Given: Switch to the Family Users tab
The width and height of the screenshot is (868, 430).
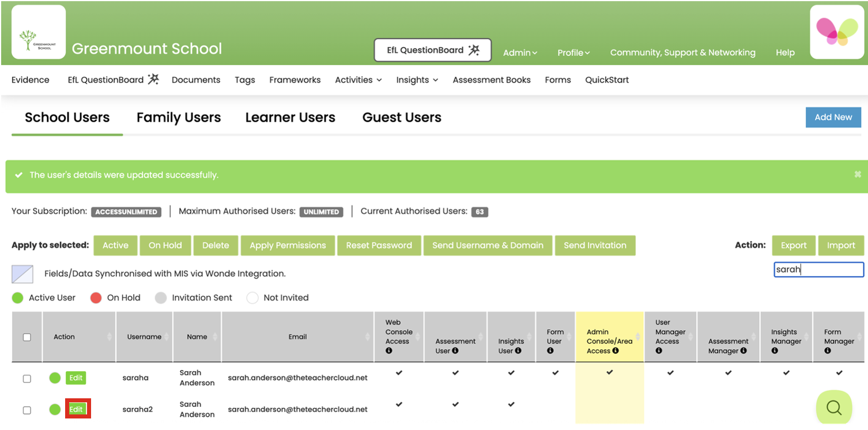Looking at the screenshot, I should click(179, 118).
